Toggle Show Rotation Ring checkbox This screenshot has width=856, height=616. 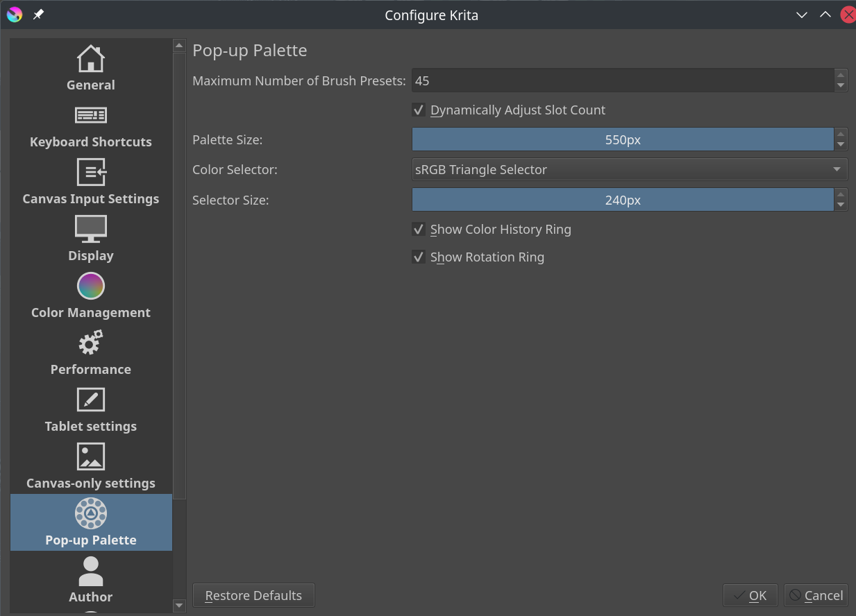pyautogui.click(x=419, y=257)
